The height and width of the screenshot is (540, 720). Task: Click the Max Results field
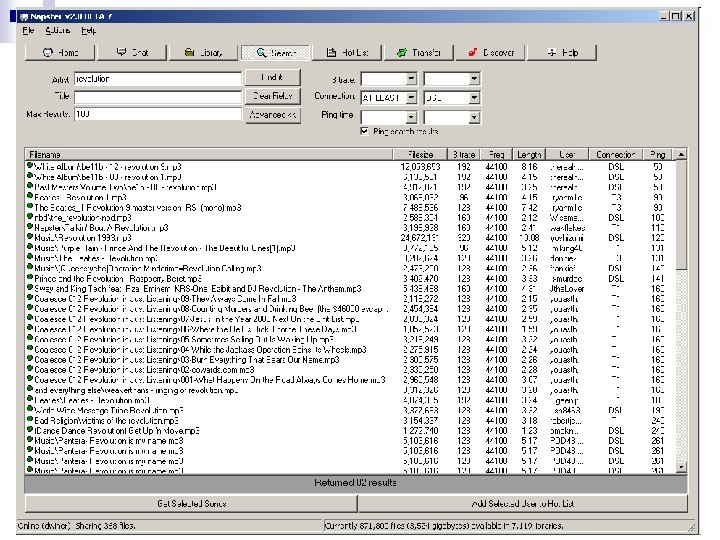click(x=158, y=114)
